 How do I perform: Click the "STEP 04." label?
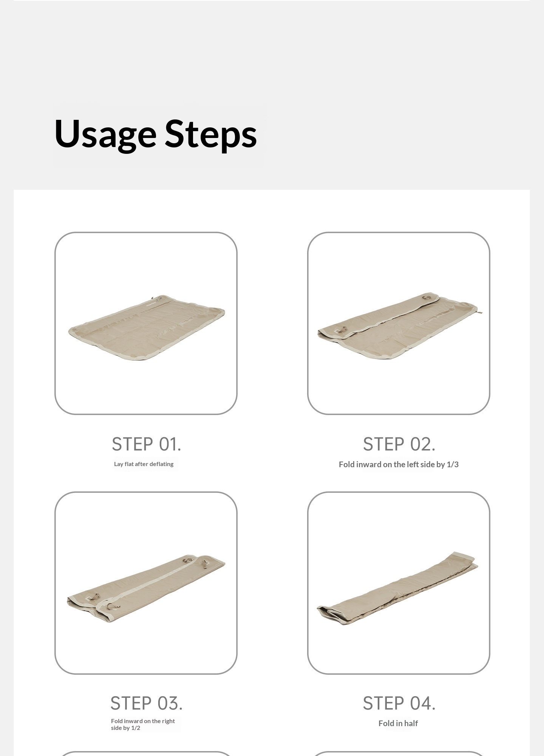click(x=399, y=703)
